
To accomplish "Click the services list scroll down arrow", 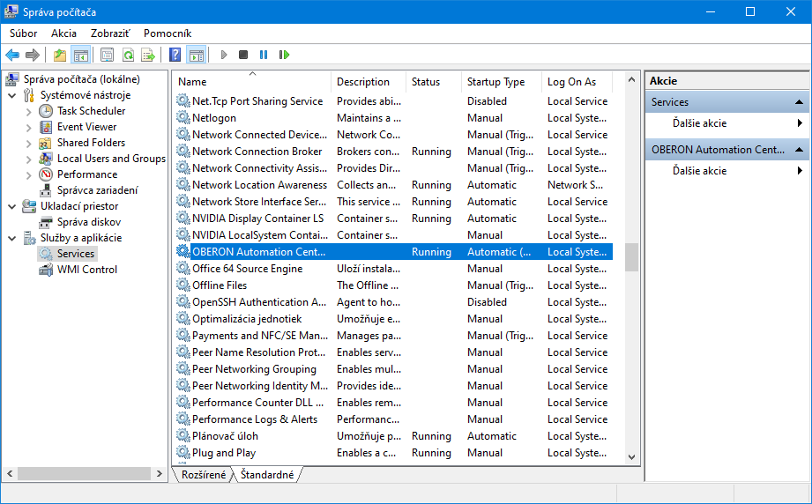I will tap(631, 457).
